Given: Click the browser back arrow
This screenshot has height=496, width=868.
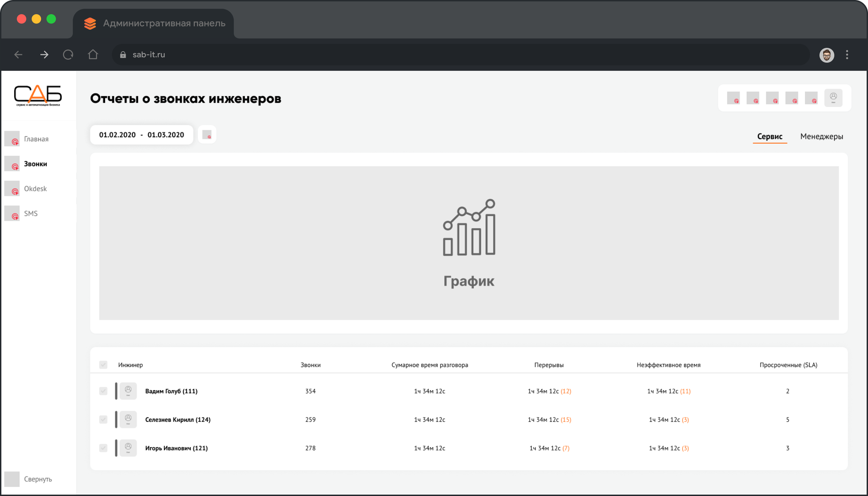Looking at the screenshot, I should tap(18, 55).
